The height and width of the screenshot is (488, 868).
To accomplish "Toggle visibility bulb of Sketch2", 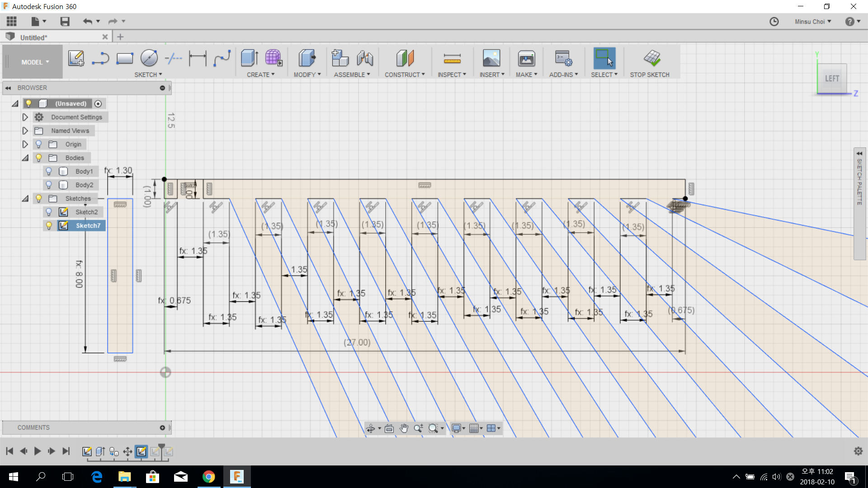I will coord(49,212).
